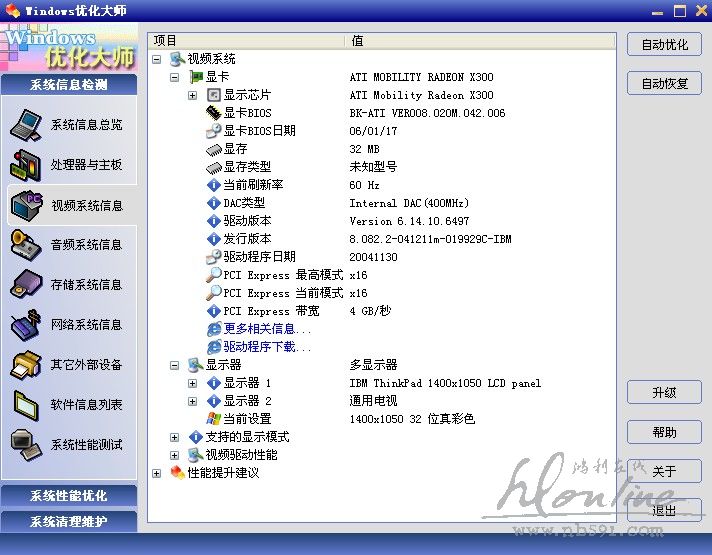This screenshot has height=555, width=712.
Task: Expand the 显示芯片 tree node
Action: 193,96
